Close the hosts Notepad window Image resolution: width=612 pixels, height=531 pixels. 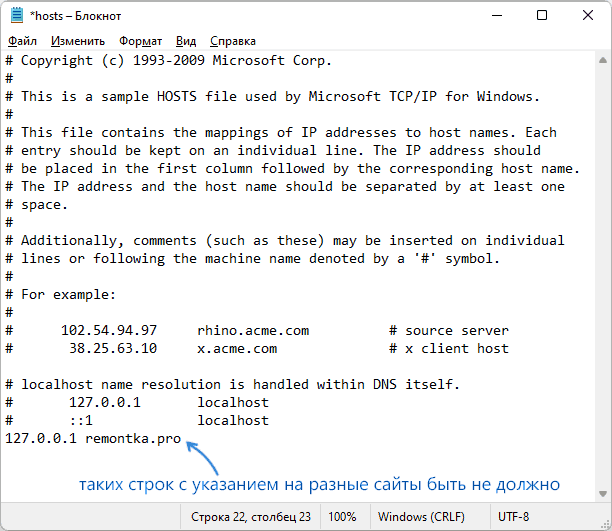click(588, 16)
